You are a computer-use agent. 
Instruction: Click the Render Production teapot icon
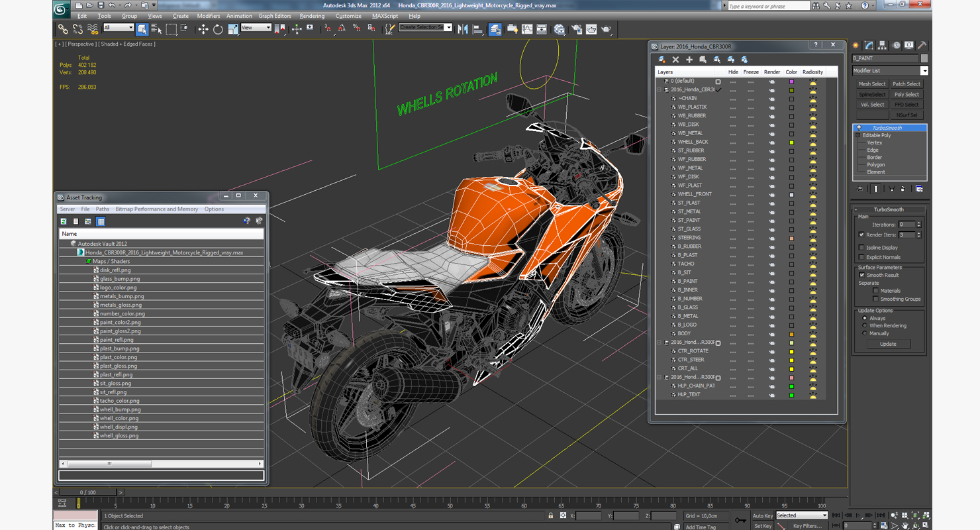point(606,29)
